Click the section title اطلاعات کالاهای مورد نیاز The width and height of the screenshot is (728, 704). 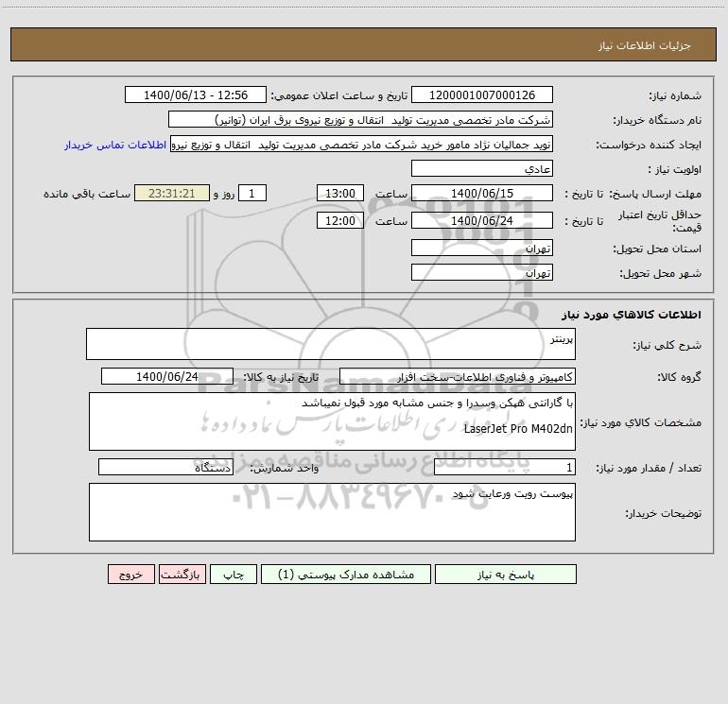tap(631, 314)
